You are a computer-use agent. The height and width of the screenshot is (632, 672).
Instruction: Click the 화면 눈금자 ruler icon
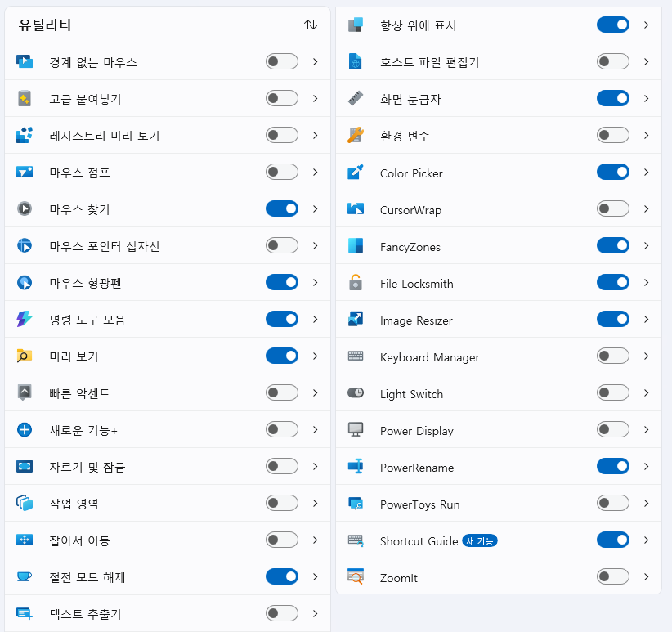pyautogui.click(x=356, y=99)
